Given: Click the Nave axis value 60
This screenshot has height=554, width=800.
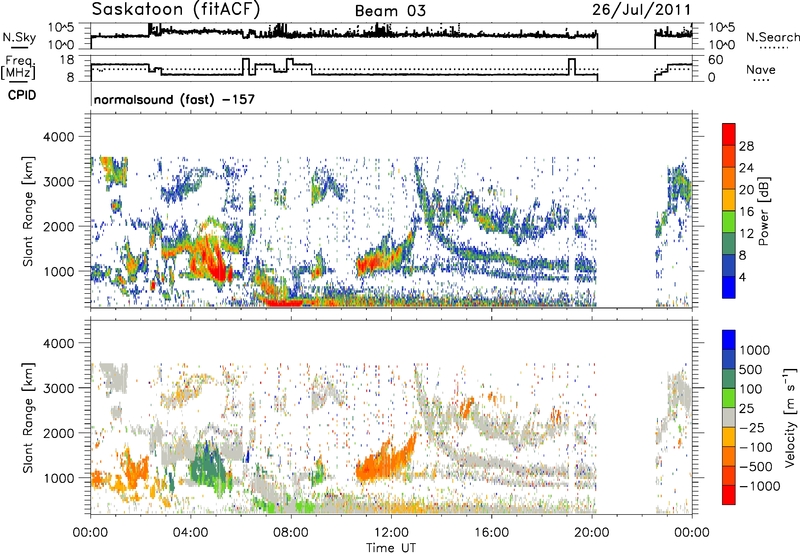Looking at the screenshot, I should [716, 60].
